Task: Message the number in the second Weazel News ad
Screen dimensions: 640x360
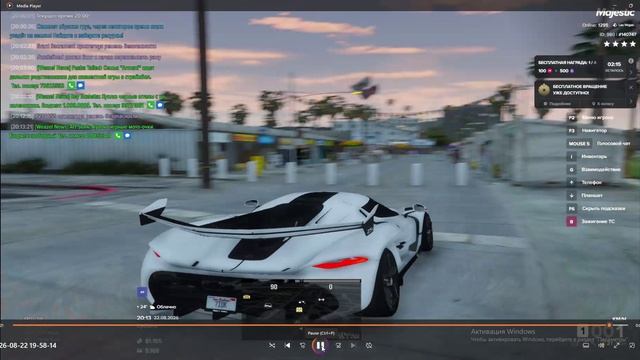Action: click(160, 105)
